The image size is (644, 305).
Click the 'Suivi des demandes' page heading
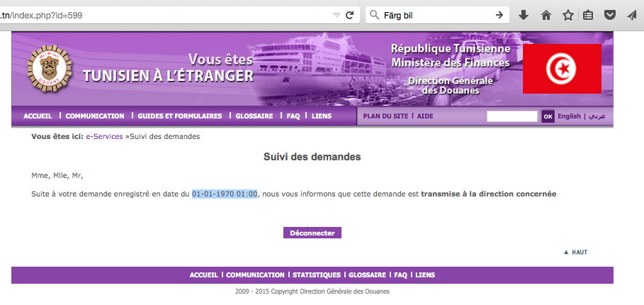pos(312,157)
